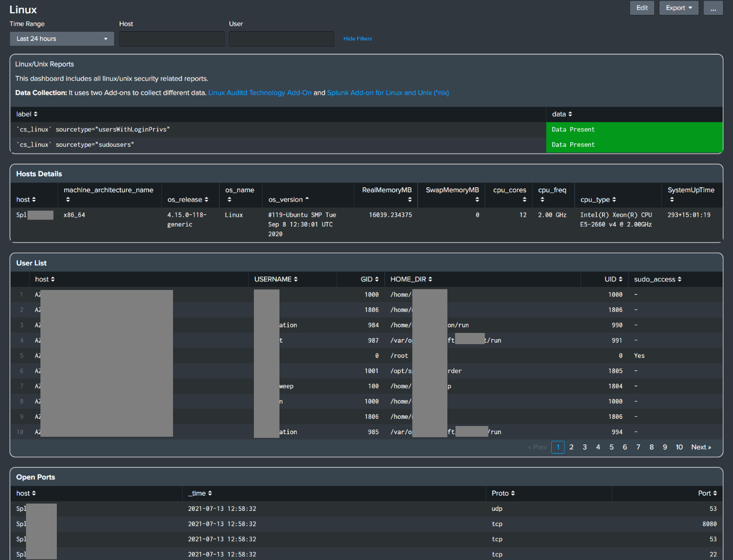Sort Hosts Details by RealMemoryMB
Screen dimensions: 733x560
pos(387,194)
